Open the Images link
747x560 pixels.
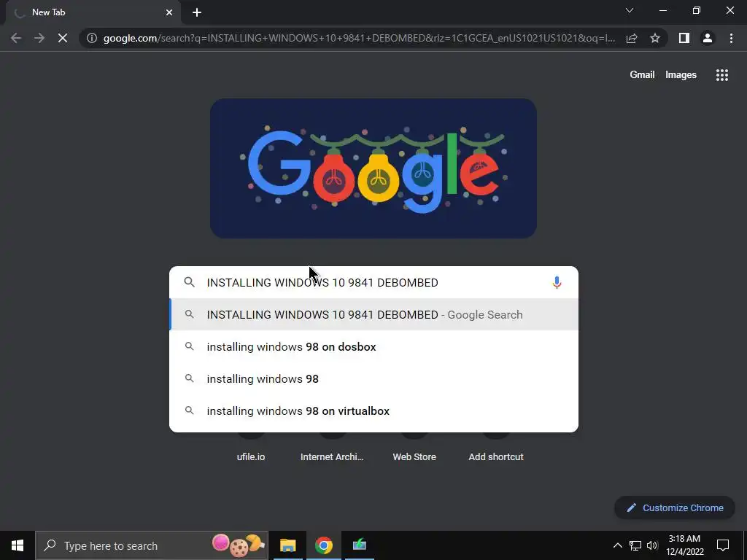click(x=681, y=75)
